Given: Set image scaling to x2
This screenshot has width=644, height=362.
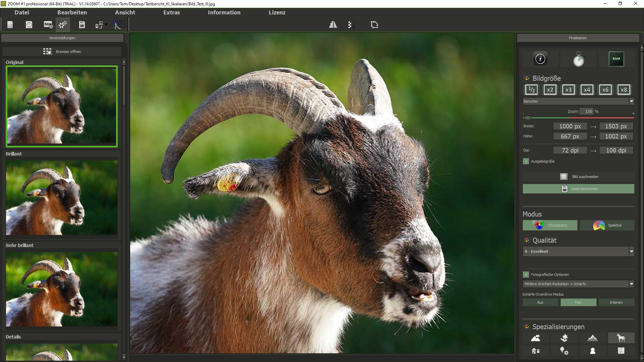Looking at the screenshot, I should pos(550,90).
